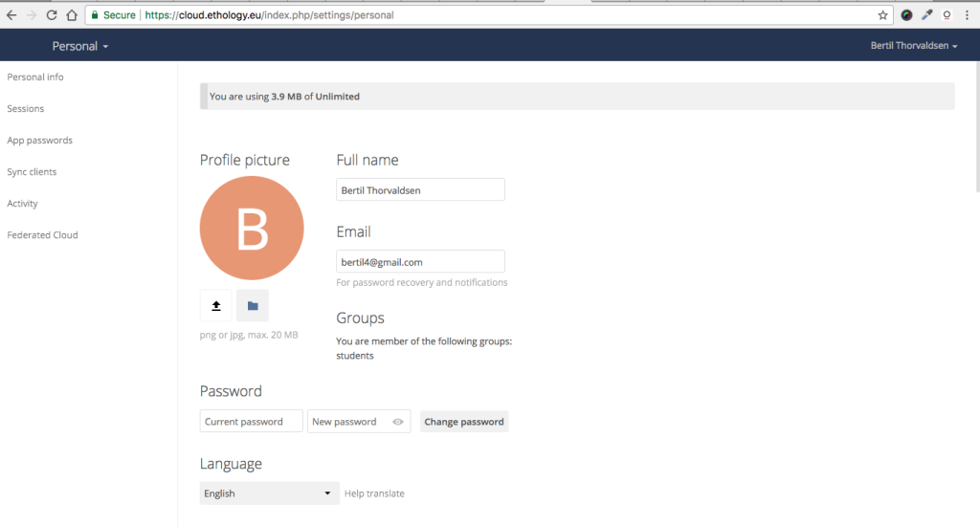Image resolution: width=980 pixels, height=527 pixels.
Task: Click the Password section heading
Action: coord(231,391)
